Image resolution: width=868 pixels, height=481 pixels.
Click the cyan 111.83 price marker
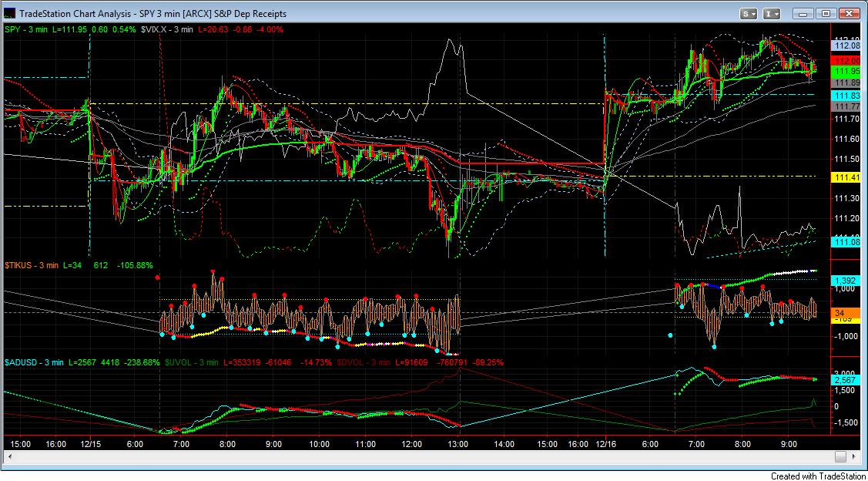click(844, 96)
